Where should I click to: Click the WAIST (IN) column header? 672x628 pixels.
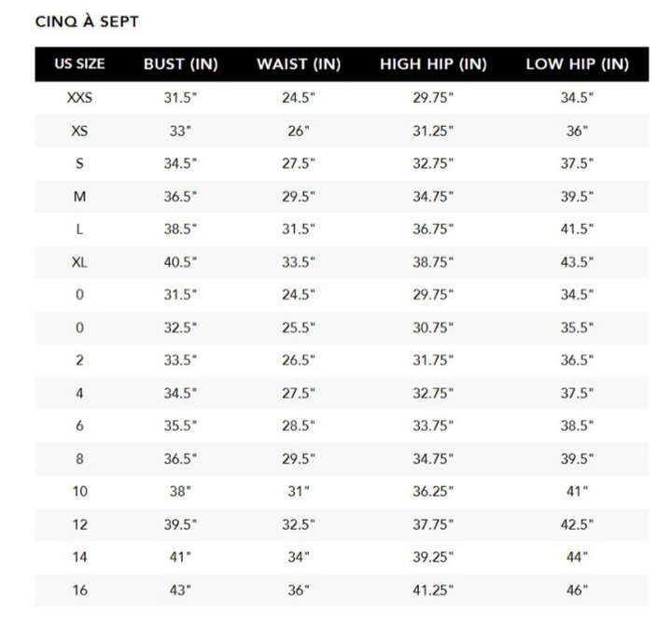[x=299, y=64]
